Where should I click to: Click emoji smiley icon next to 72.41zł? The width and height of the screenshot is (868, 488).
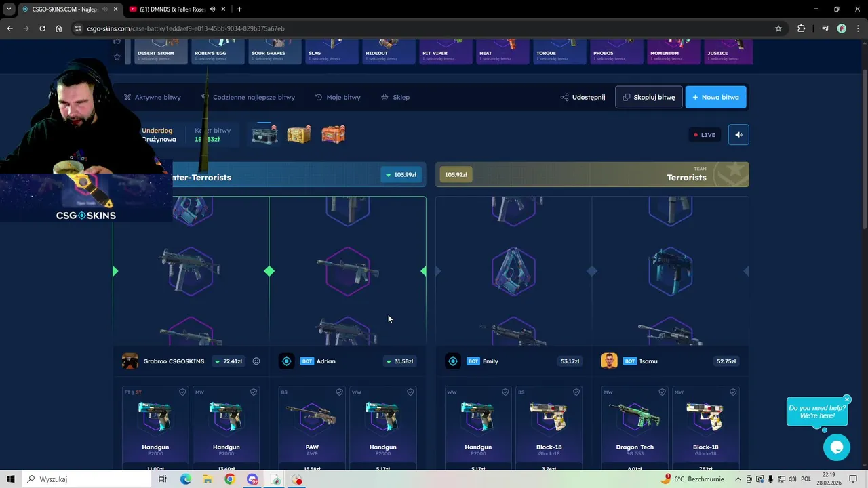pyautogui.click(x=256, y=361)
